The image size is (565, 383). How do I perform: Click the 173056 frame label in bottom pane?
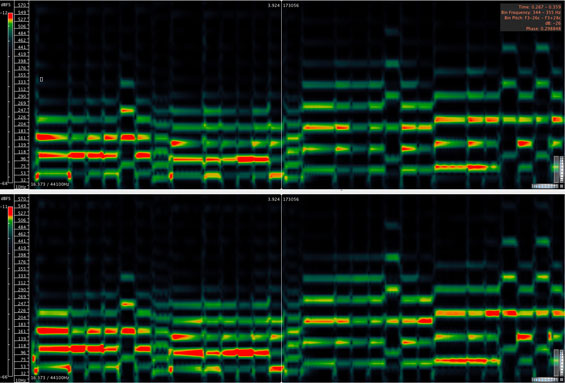[291, 199]
